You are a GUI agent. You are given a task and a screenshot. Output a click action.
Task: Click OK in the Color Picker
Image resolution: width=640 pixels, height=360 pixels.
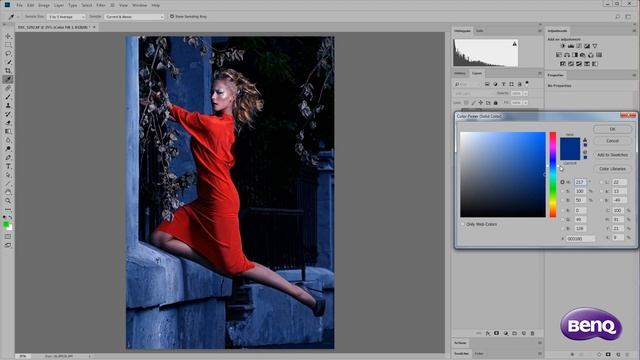tap(612, 129)
